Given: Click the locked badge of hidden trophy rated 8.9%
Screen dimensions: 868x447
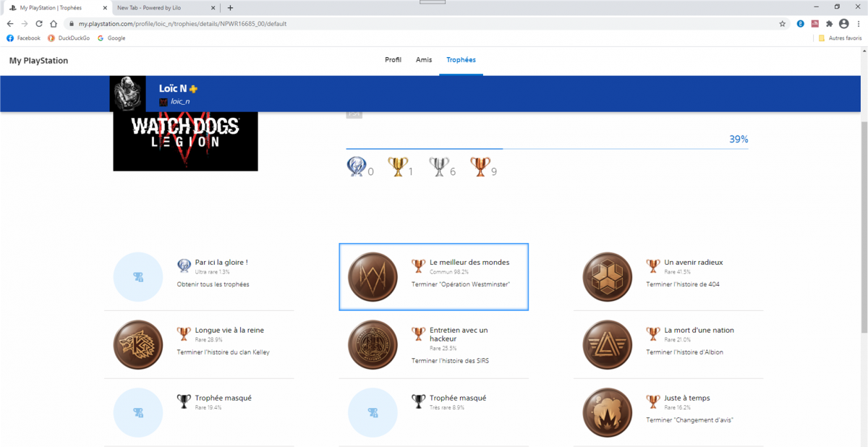Looking at the screenshot, I should coord(373,413).
